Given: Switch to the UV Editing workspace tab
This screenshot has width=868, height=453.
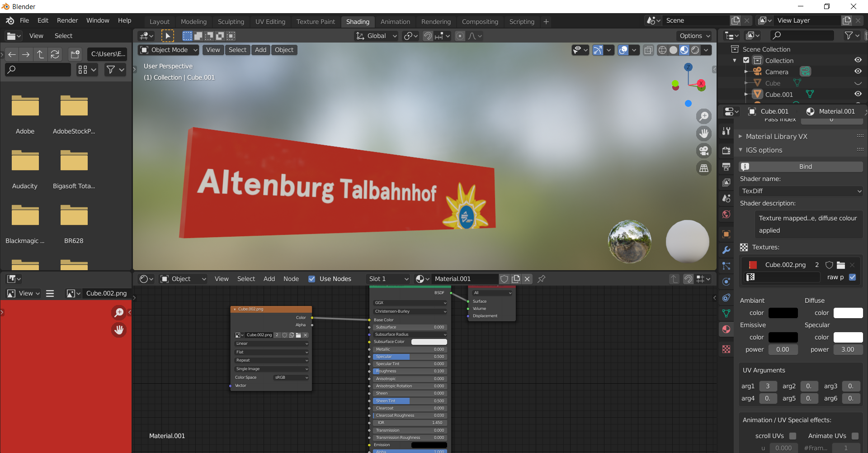Looking at the screenshot, I should pos(270,21).
